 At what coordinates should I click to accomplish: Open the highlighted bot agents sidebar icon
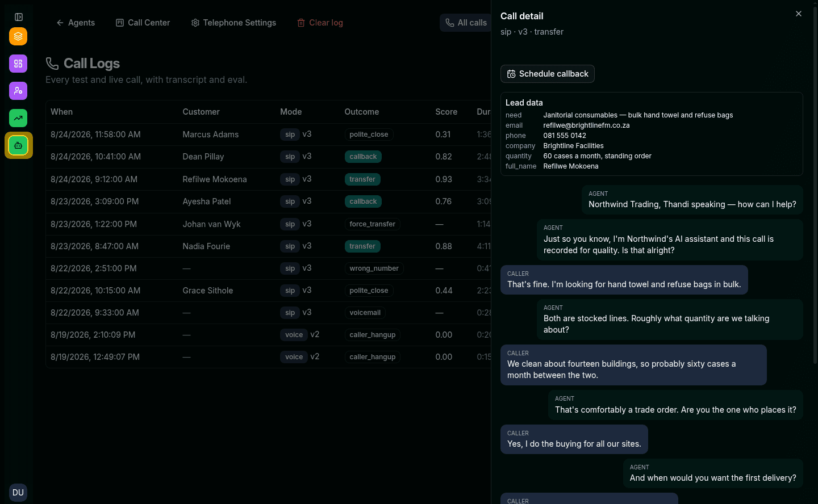point(18,145)
